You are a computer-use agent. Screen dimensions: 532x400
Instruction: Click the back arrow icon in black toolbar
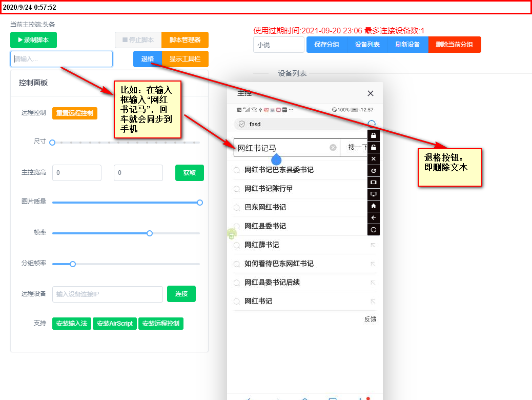pyautogui.click(x=373, y=218)
